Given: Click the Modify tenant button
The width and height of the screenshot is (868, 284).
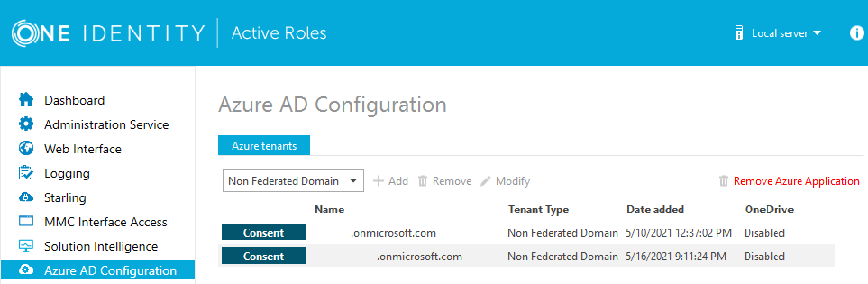Looking at the screenshot, I should (505, 181).
